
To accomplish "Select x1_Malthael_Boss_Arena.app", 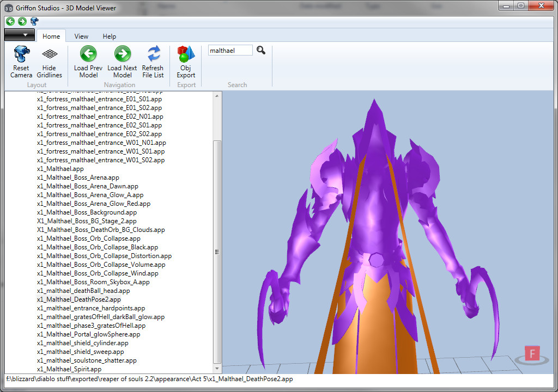I will click(78, 177).
